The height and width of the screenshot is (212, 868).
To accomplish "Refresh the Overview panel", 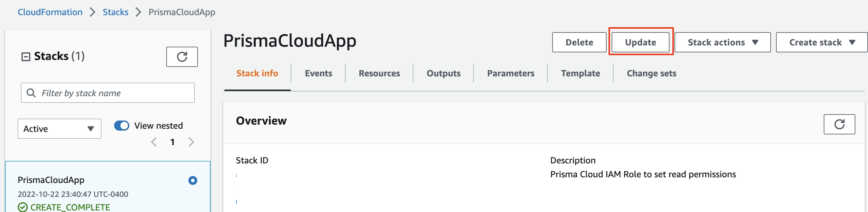I will [x=839, y=124].
